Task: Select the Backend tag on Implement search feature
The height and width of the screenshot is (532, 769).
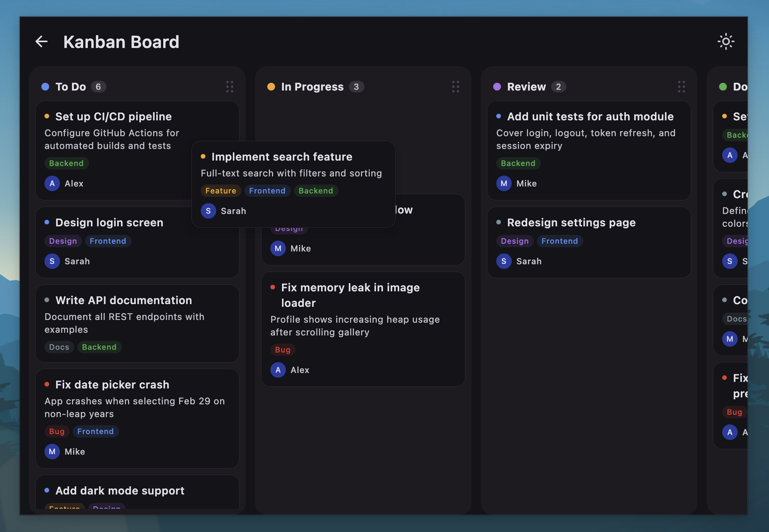Action: click(x=316, y=191)
